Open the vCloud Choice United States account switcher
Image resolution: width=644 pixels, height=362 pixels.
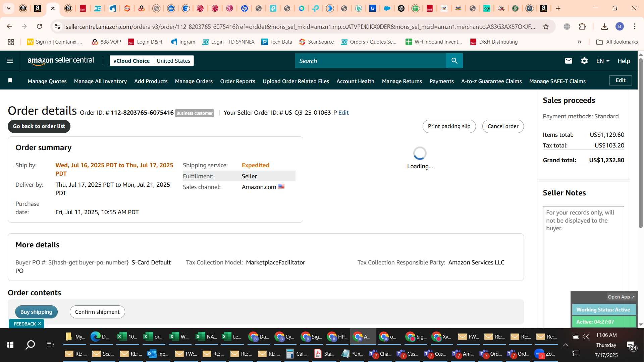pos(152,61)
